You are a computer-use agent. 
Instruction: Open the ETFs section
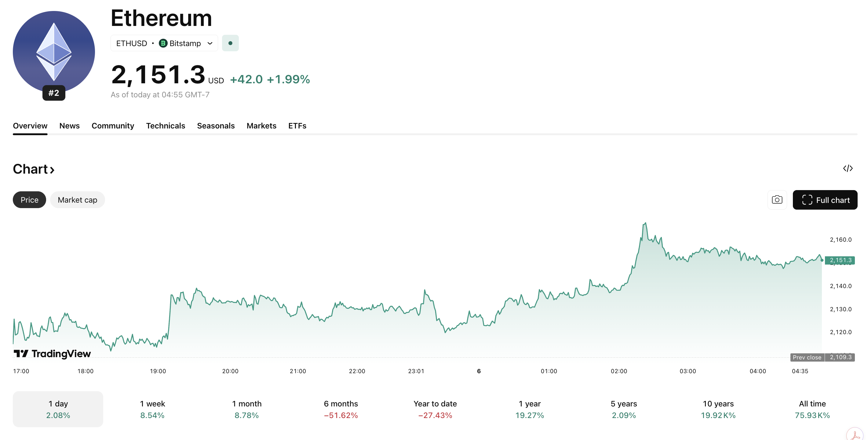tap(297, 126)
